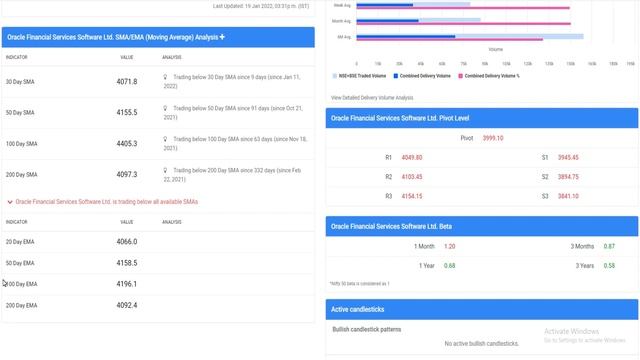
Task: Click Last Updated timestamp text
Action: point(261,6)
